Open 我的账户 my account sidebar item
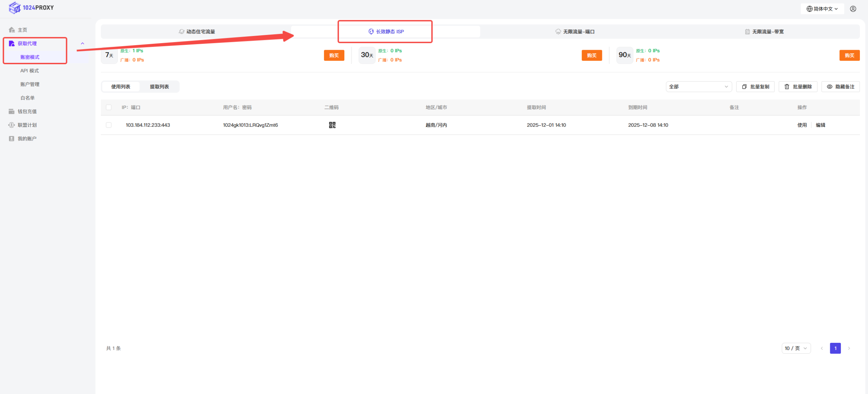The image size is (868, 394). click(27, 139)
